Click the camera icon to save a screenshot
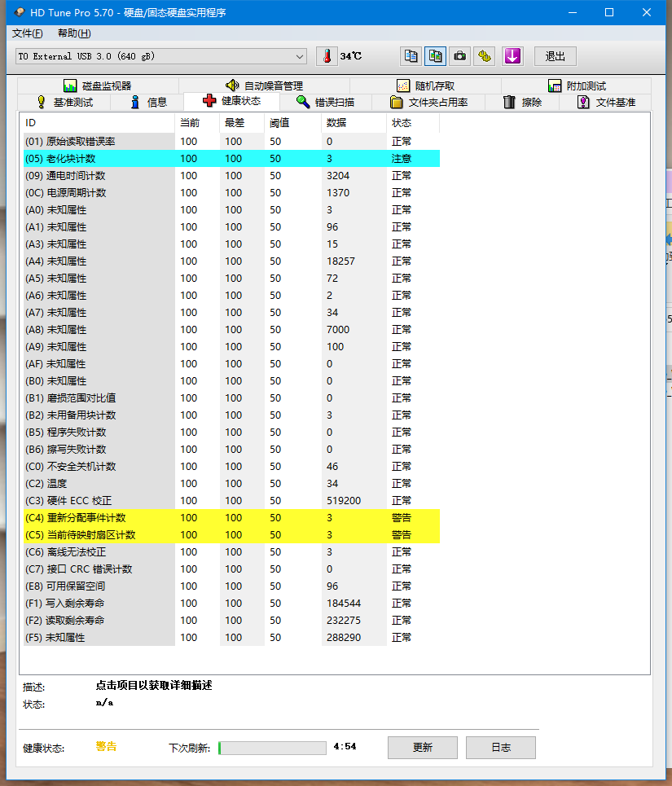 pos(458,55)
